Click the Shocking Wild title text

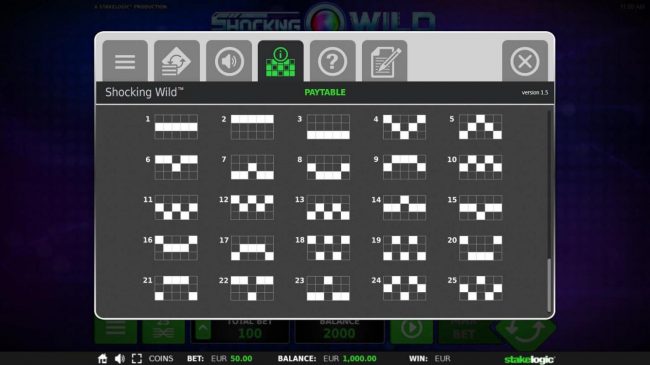coord(144,92)
